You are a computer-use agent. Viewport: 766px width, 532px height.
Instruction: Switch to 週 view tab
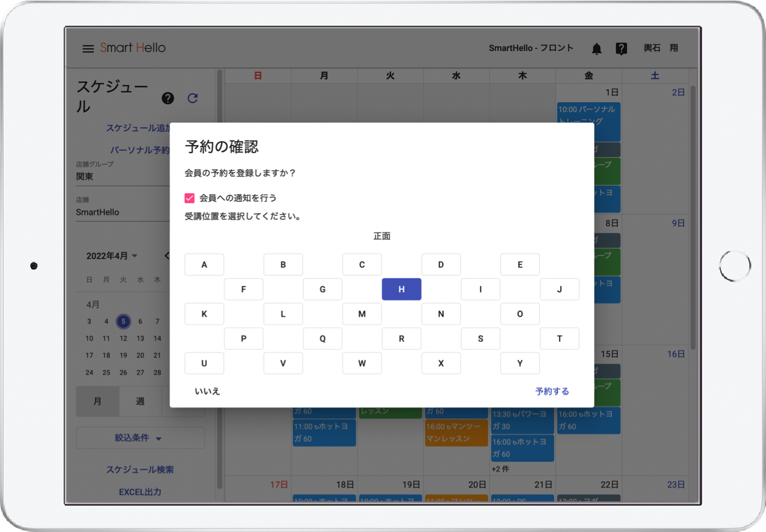(141, 401)
